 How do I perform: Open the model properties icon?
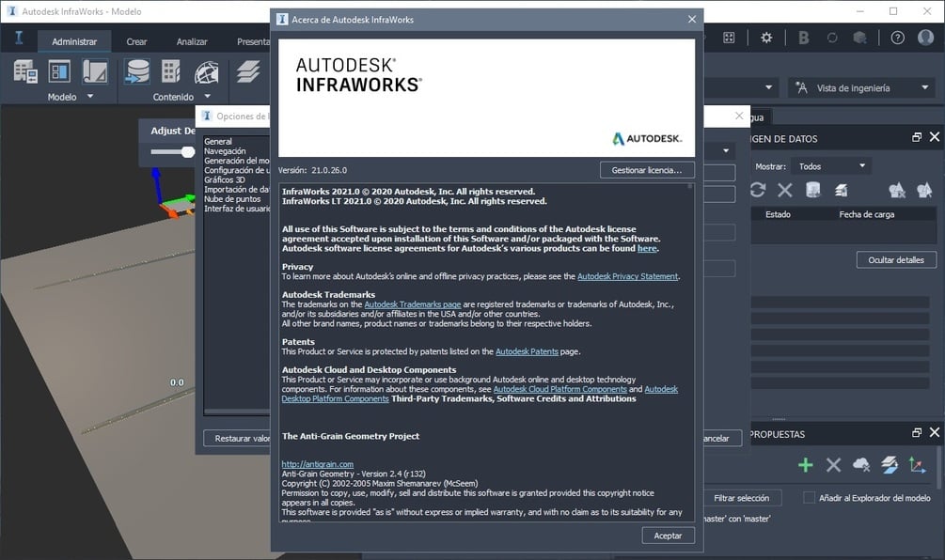95,71
